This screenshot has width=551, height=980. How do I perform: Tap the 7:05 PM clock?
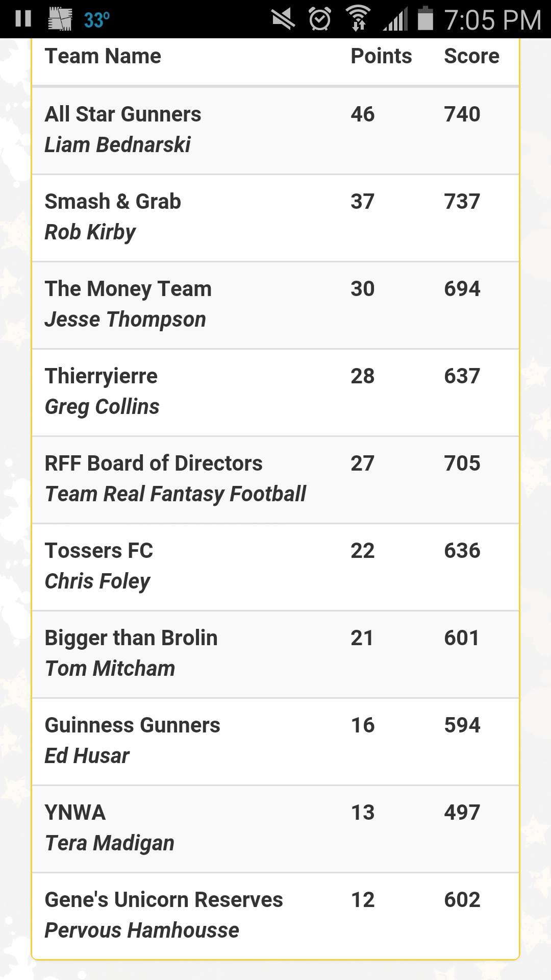pyautogui.click(x=492, y=20)
